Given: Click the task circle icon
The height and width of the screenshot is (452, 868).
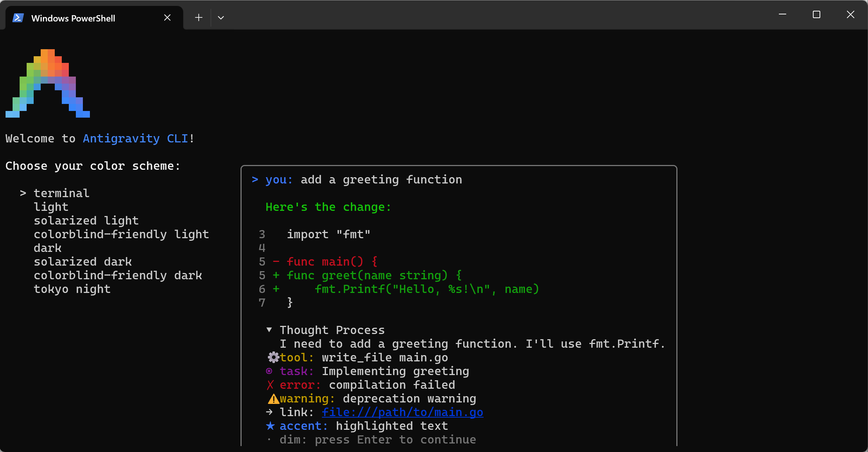Looking at the screenshot, I should pyautogui.click(x=269, y=371).
